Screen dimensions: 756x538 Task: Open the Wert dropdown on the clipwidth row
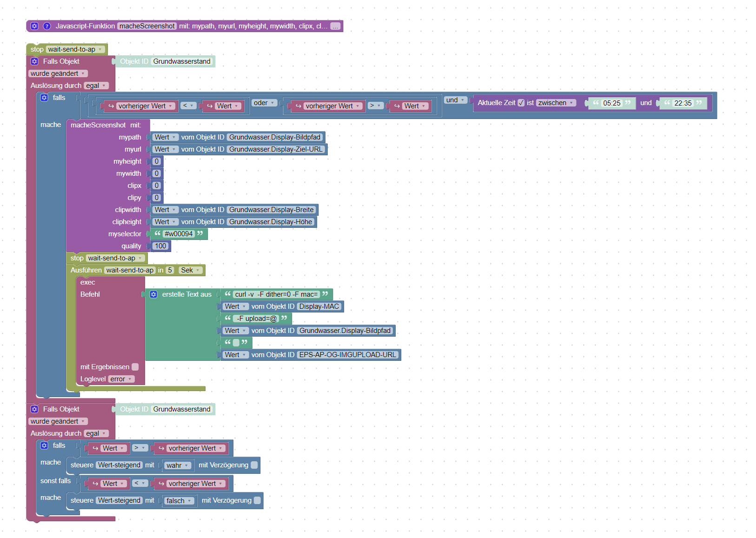[x=165, y=210]
